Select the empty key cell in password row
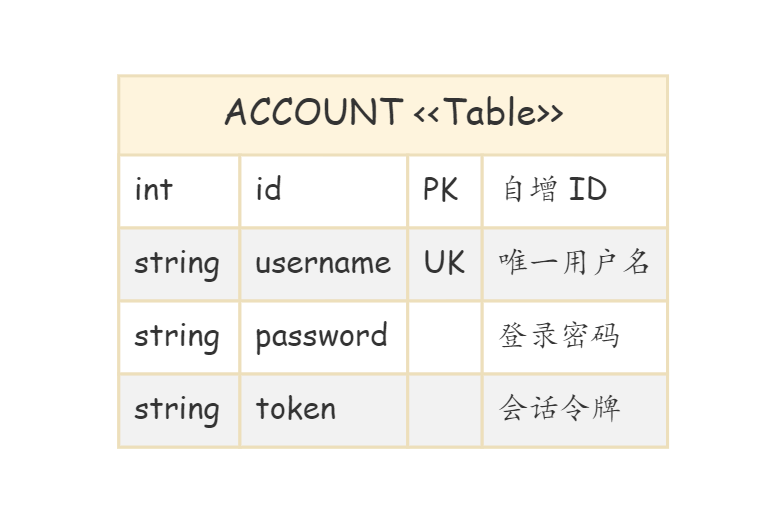The image size is (784, 507). click(x=444, y=337)
